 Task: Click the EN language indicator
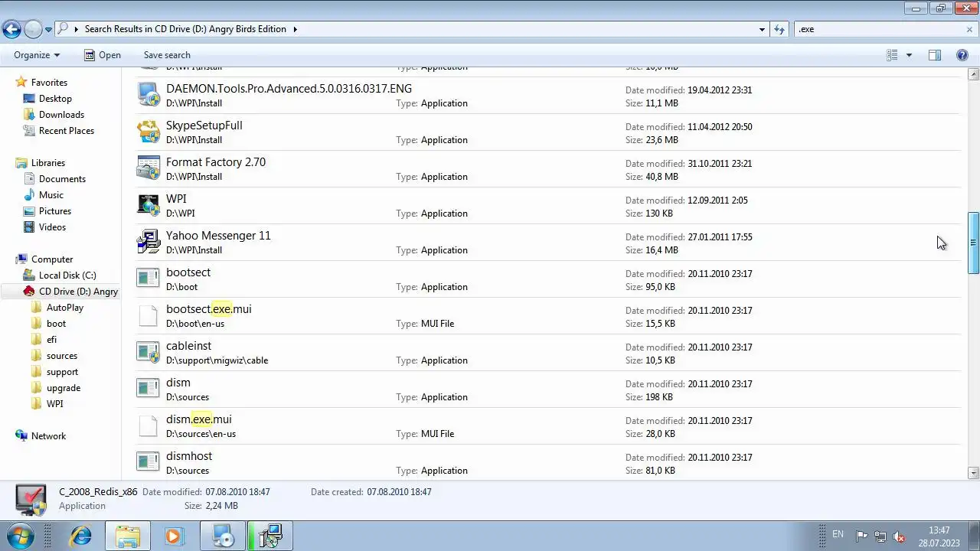coord(838,535)
